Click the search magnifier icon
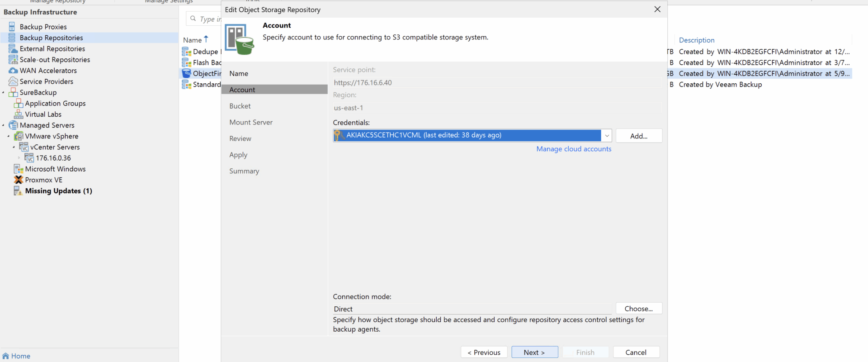Image resolution: width=868 pixels, height=362 pixels. [x=193, y=19]
